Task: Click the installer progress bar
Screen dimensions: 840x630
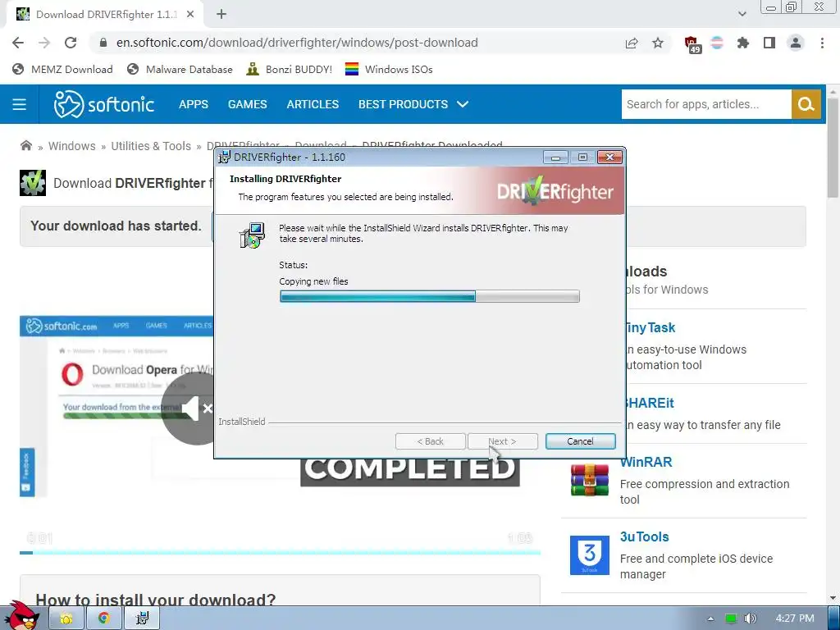Action: click(429, 296)
